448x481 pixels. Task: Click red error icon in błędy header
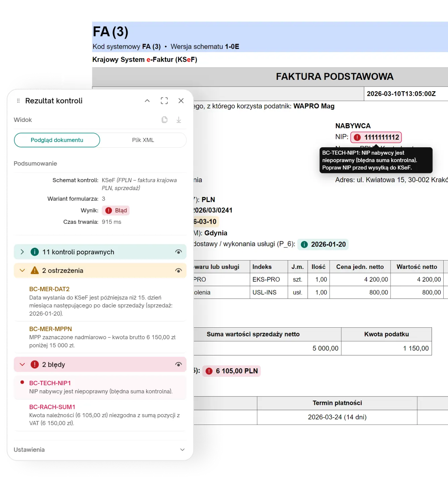[34, 364]
